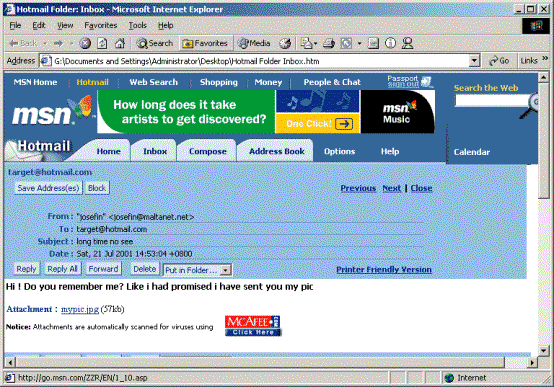Open the Put in Folder dropdown

point(197,270)
